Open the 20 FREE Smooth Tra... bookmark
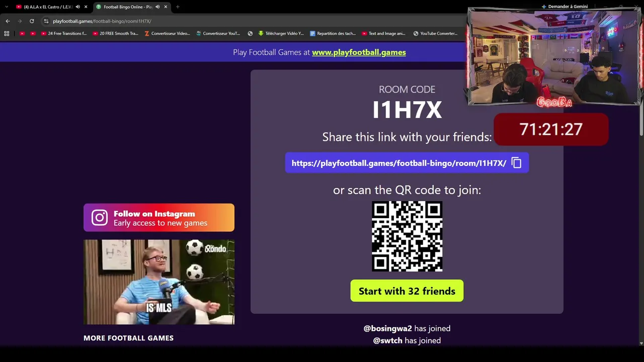The width and height of the screenshot is (644, 362). click(116, 34)
